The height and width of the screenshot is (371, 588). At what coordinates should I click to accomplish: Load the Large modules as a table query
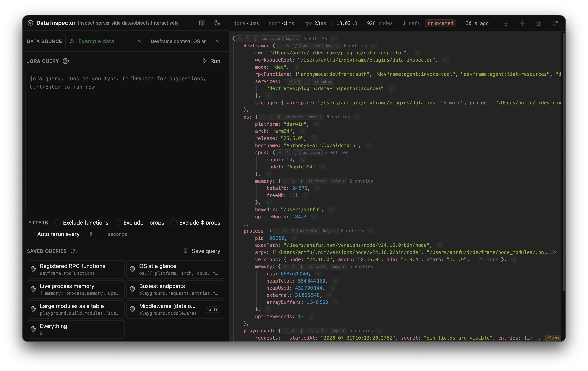coord(76,309)
